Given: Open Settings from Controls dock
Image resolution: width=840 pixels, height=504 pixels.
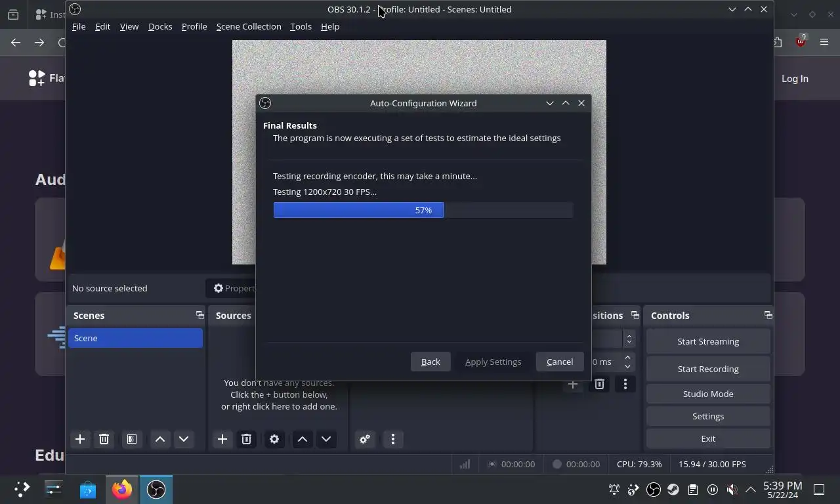Looking at the screenshot, I should [708, 416].
